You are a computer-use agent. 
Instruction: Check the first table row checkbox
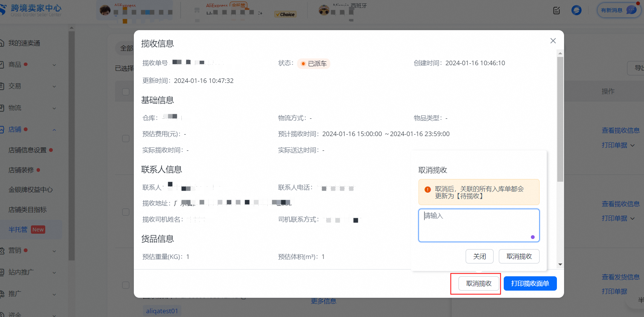pyautogui.click(x=126, y=139)
